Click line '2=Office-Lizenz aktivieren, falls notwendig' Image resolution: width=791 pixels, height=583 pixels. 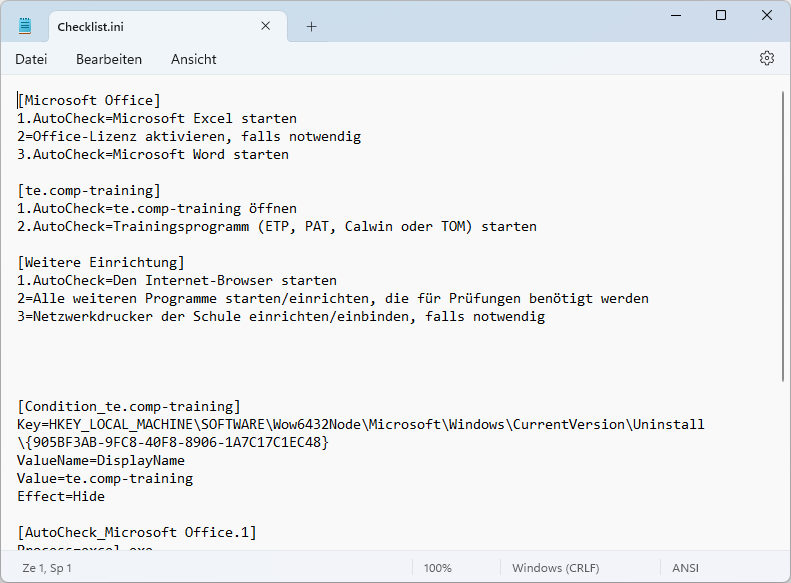pos(189,137)
